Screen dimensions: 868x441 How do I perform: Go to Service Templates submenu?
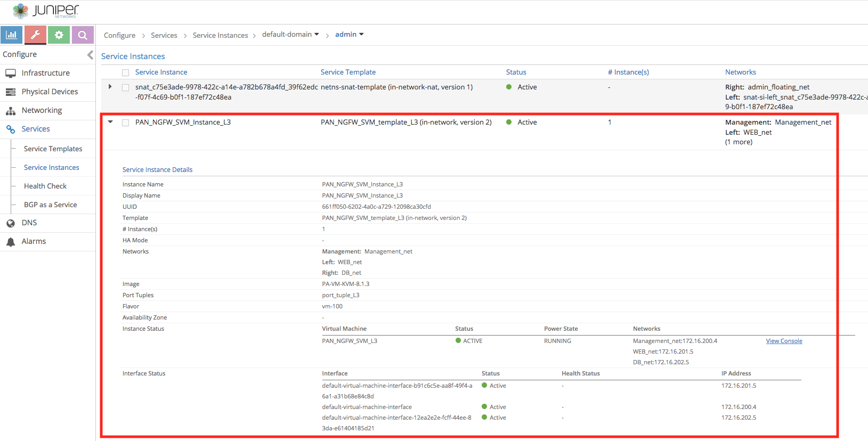pos(53,149)
